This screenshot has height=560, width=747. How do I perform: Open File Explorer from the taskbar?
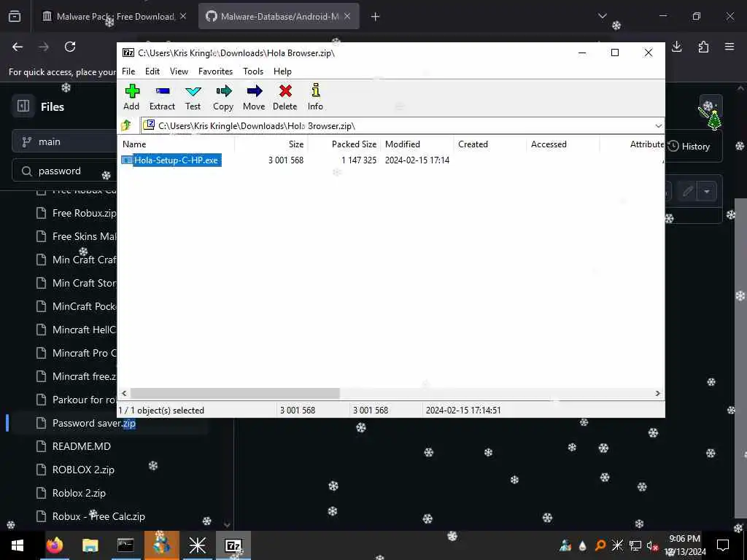(90, 545)
